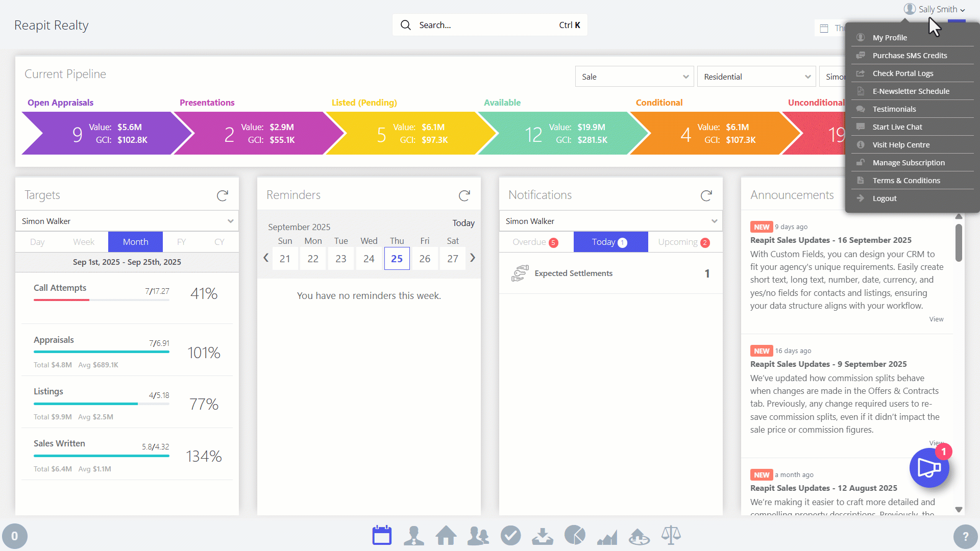Select Friday 26 in Reminders calendar
Viewport: 980px width, 551px height.
coord(425,259)
